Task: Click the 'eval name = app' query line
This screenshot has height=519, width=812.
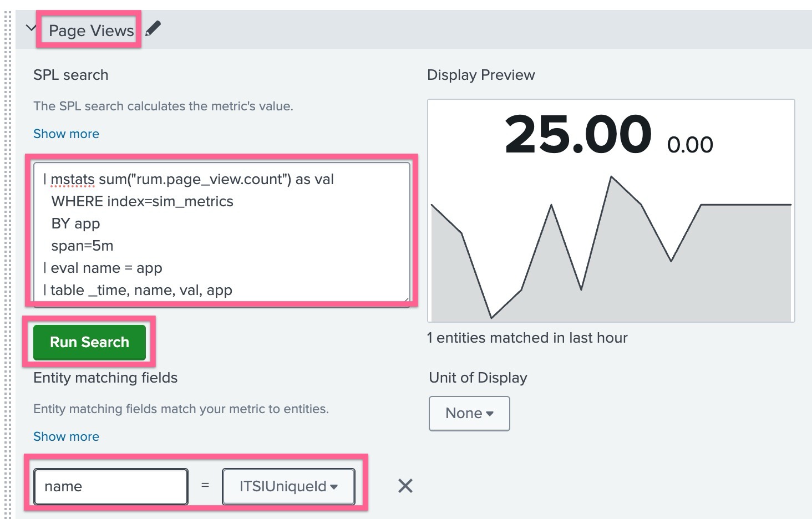Action: click(x=103, y=268)
